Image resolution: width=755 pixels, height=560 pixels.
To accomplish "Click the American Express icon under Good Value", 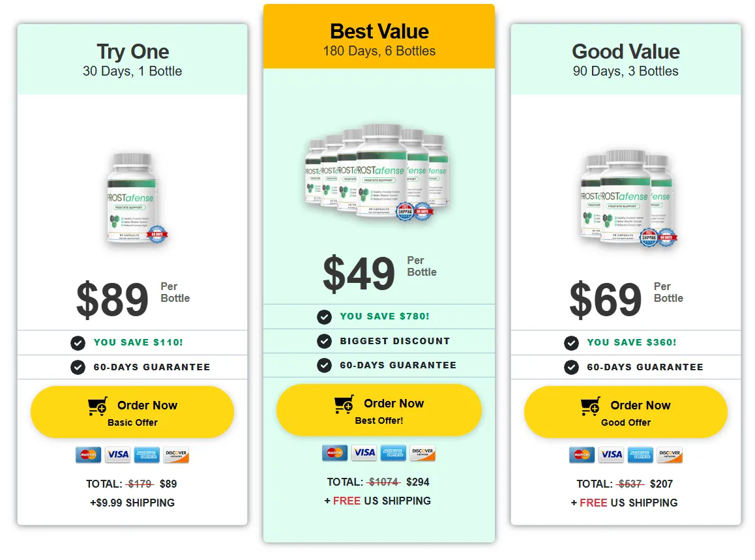I will point(640,454).
